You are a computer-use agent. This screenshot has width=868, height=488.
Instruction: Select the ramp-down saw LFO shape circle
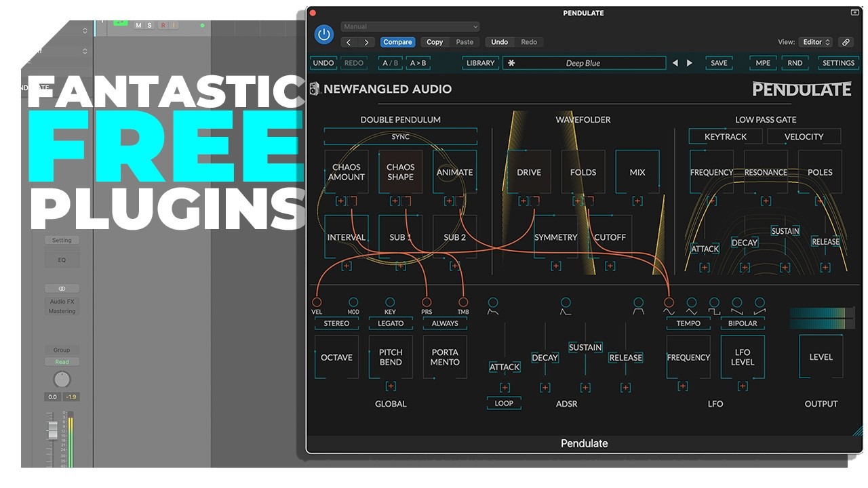[737, 302]
